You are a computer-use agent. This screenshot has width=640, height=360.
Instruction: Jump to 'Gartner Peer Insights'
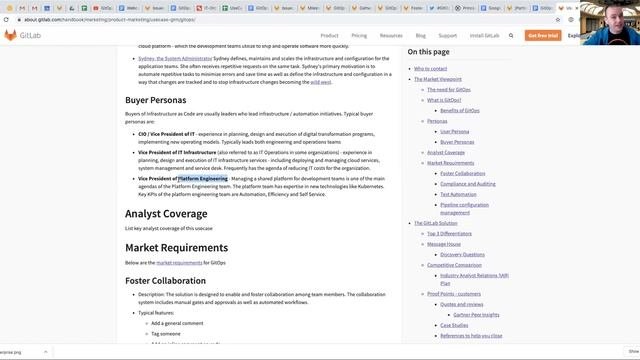pyautogui.click(x=476, y=315)
